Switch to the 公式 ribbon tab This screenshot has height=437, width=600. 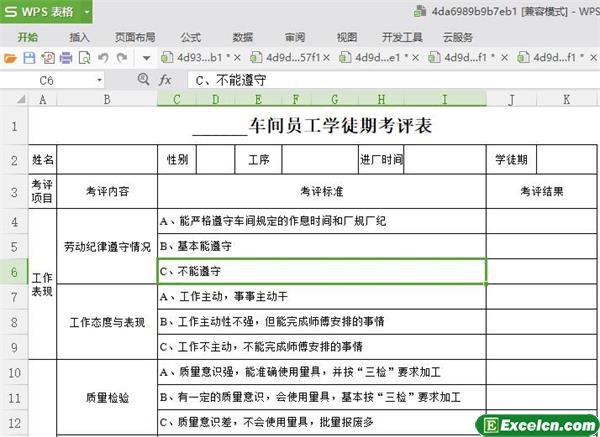point(191,37)
